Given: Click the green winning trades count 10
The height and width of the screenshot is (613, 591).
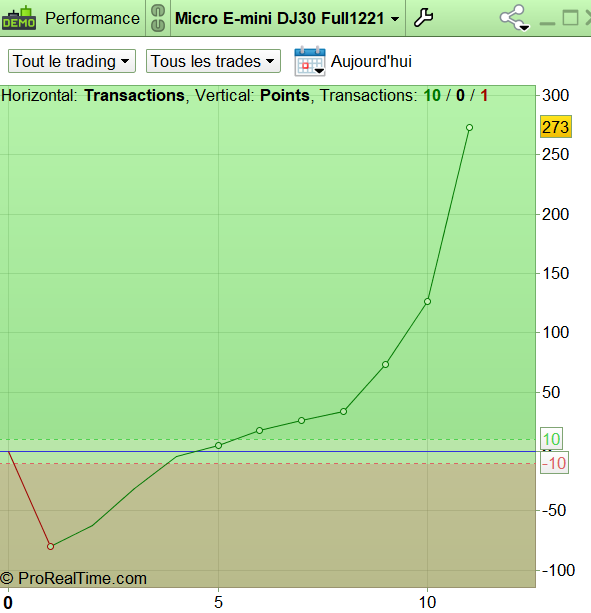Looking at the screenshot, I should 432,95.
